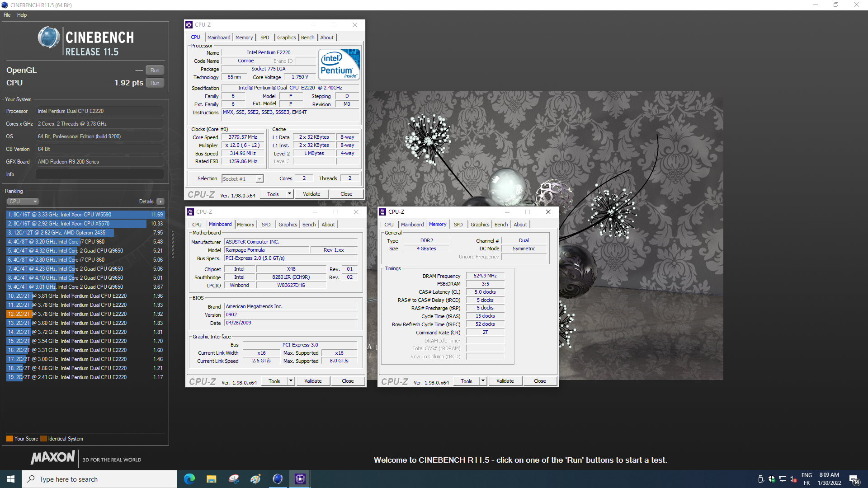Open the Socket #1 selection dropdown
The image size is (868, 488).
[x=242, y=179]
